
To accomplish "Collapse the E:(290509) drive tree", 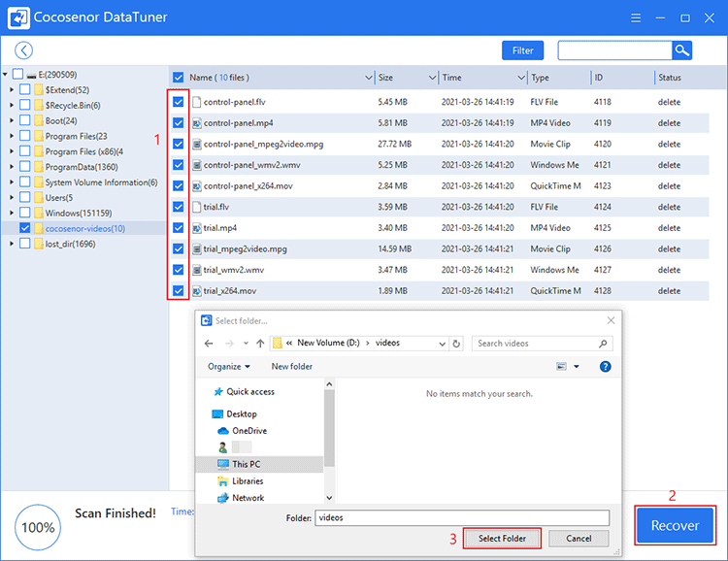I will coord(5,75).
